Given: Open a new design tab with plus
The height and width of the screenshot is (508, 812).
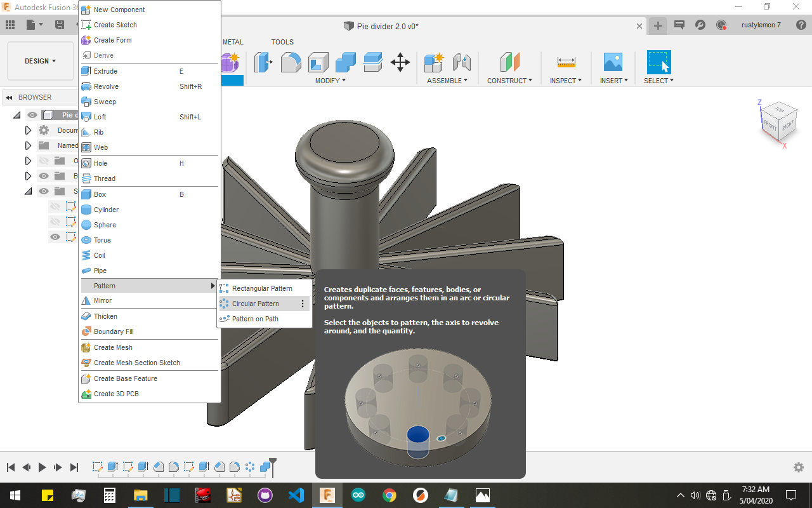Looking at the screenshot, I should [658, 25].
